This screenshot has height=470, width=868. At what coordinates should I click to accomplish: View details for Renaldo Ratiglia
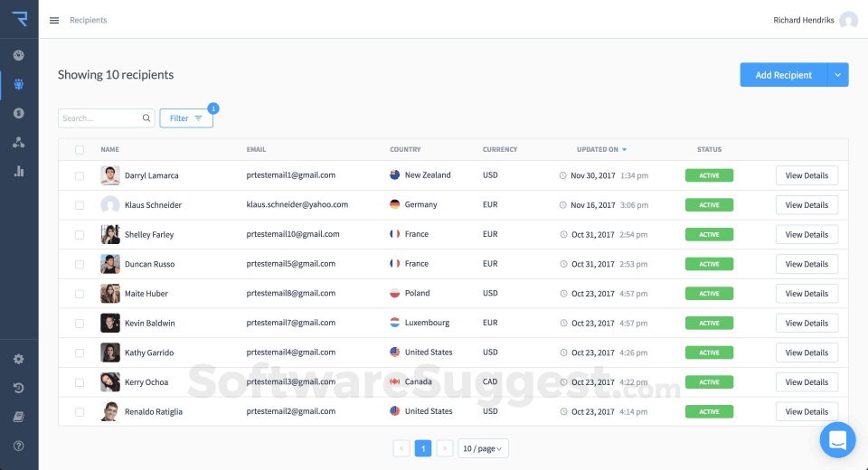[807, 412]
